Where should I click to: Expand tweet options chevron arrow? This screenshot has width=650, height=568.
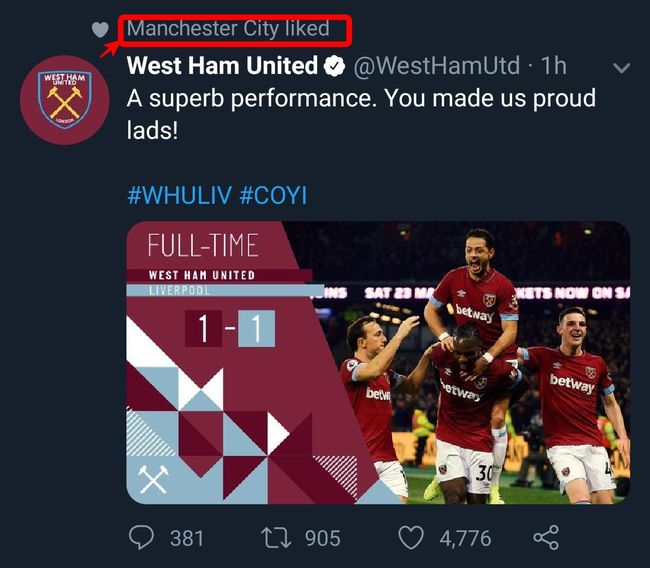[x=621, y=68]
